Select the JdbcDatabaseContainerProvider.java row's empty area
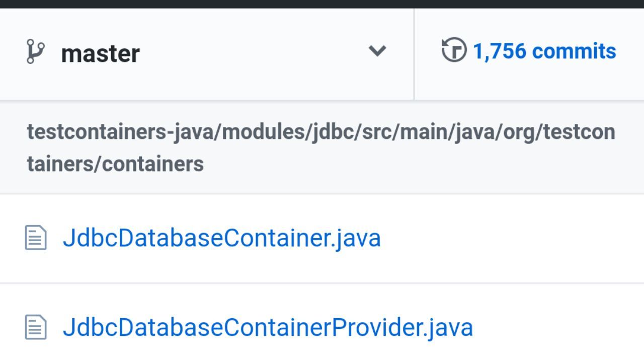The image size is (644, 361). coord(558,327)
